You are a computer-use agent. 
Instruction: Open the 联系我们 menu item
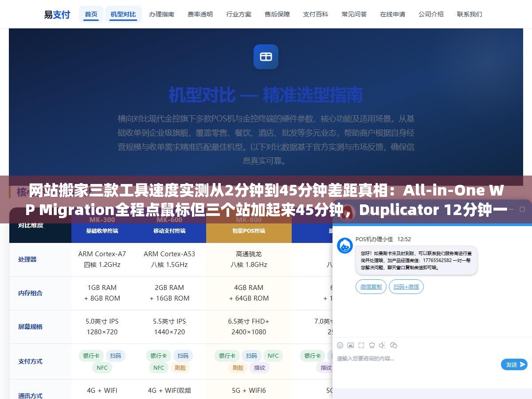point(470,14)
